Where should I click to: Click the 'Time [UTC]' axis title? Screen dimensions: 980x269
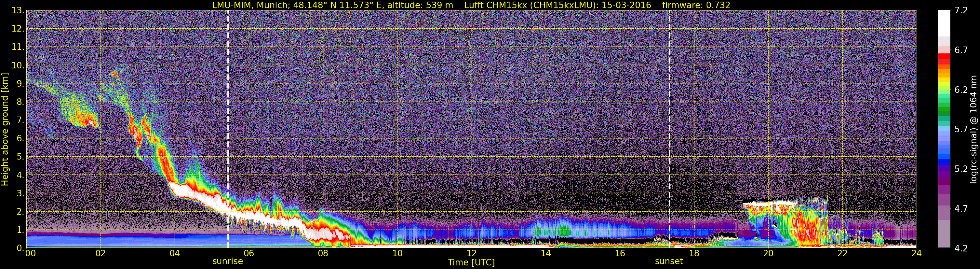click(471, 262)
